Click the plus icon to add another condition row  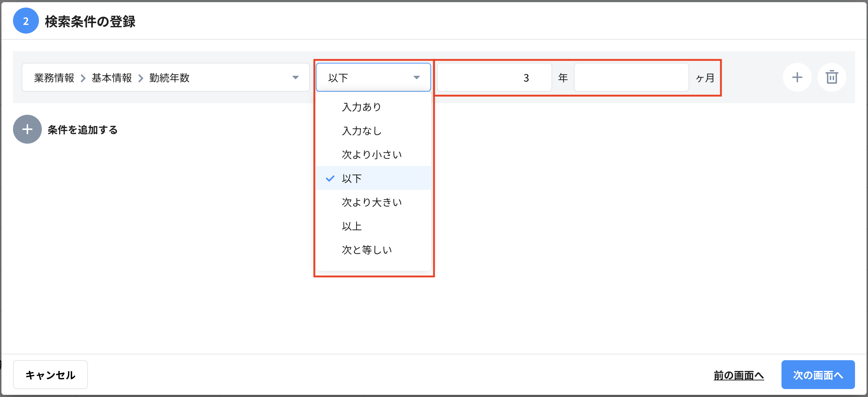click(x=797, y=77)
